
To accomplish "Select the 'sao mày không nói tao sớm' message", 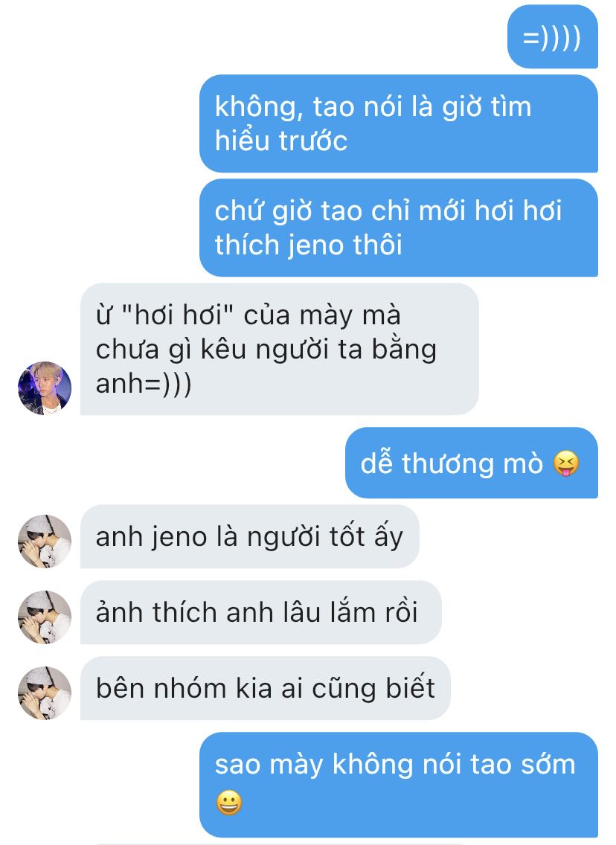I will click(x=399, y=785).
